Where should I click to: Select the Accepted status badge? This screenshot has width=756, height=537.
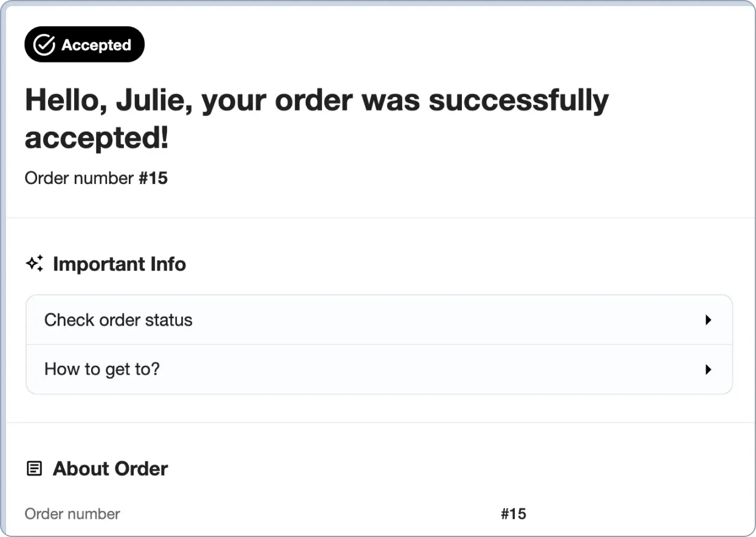84,44
